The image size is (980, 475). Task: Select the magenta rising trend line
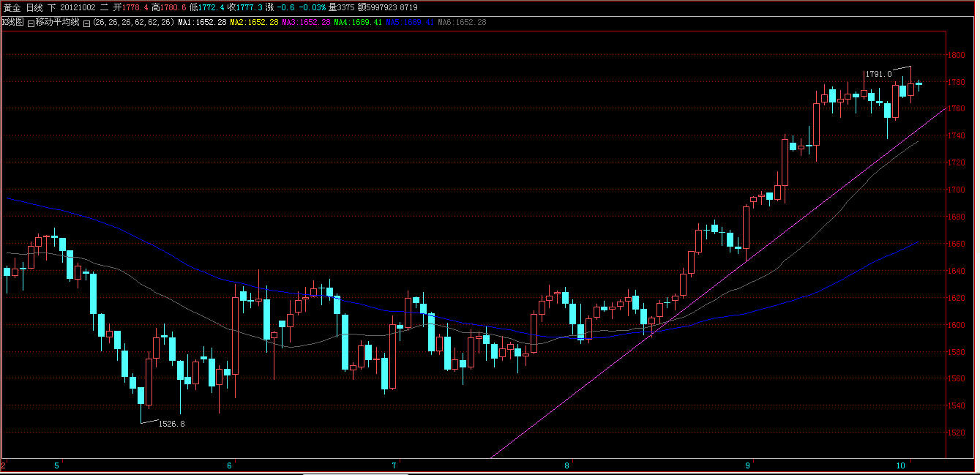click(717, 282)
